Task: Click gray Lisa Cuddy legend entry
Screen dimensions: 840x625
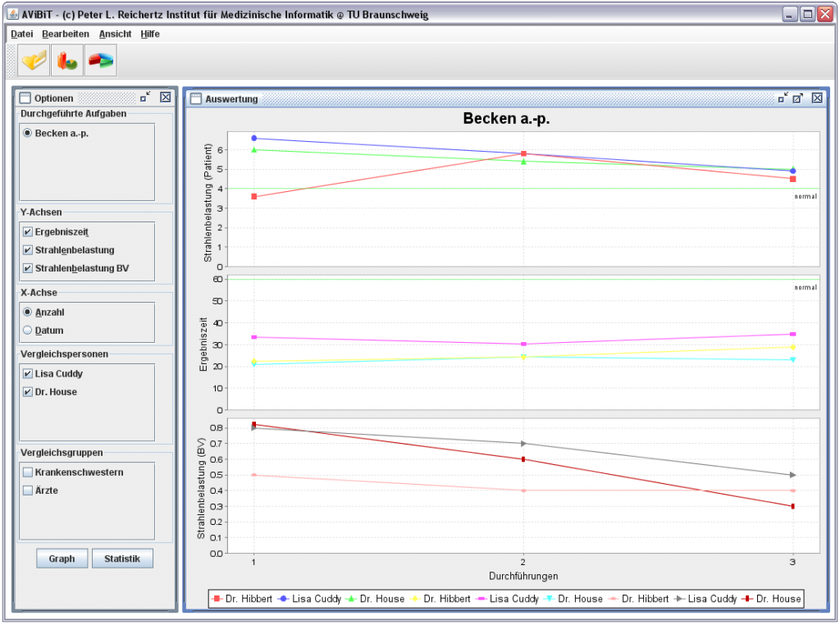Action: click(x=705, y=599)
